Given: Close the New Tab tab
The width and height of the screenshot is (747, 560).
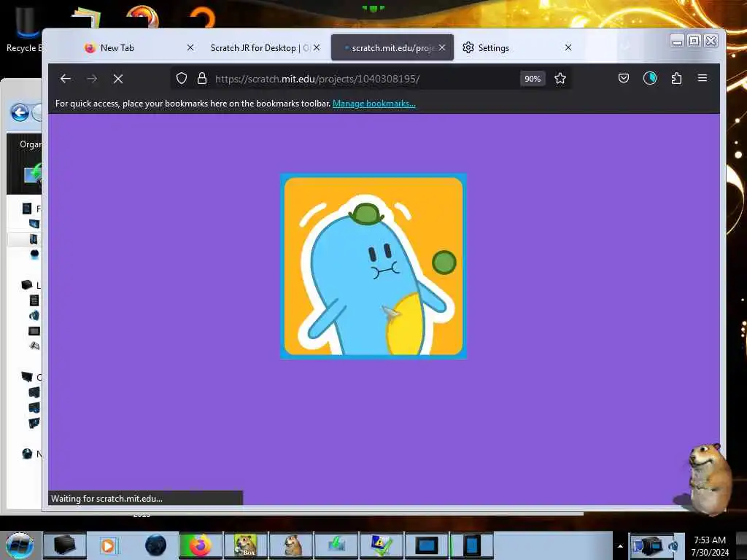Looking at the screenshot, I should click(190, 47).
